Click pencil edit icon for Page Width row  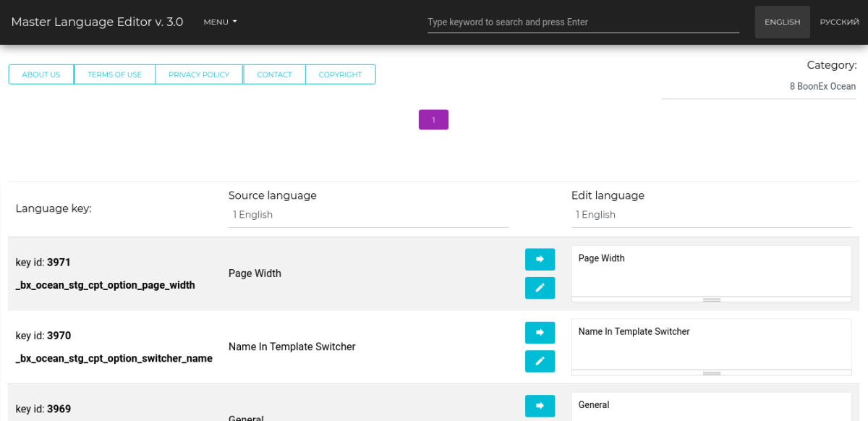click(x=540, y=288)
